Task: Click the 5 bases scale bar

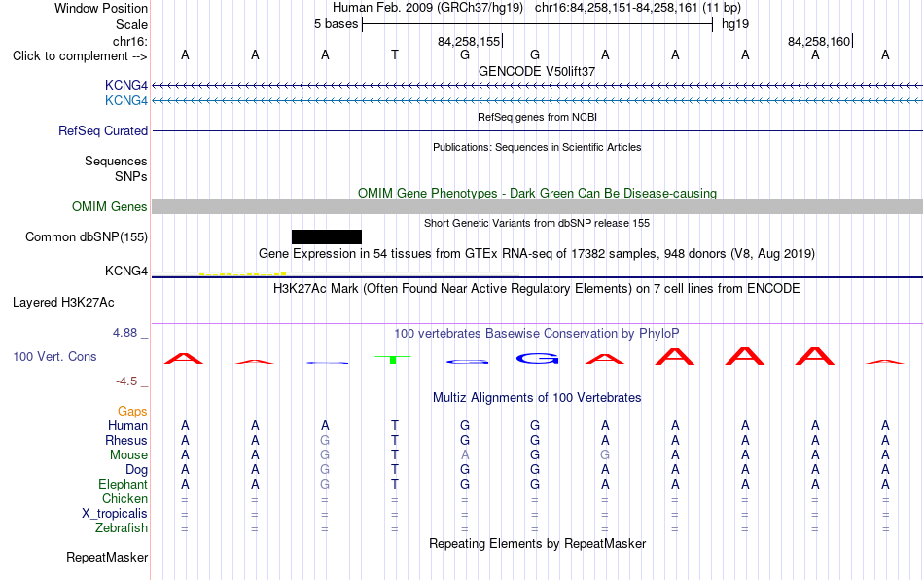Action: click(x=538, y=24)
